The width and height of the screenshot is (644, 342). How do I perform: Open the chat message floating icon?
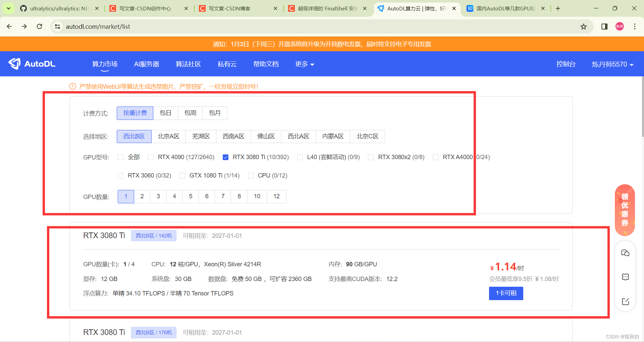click(x=625, y=277)
